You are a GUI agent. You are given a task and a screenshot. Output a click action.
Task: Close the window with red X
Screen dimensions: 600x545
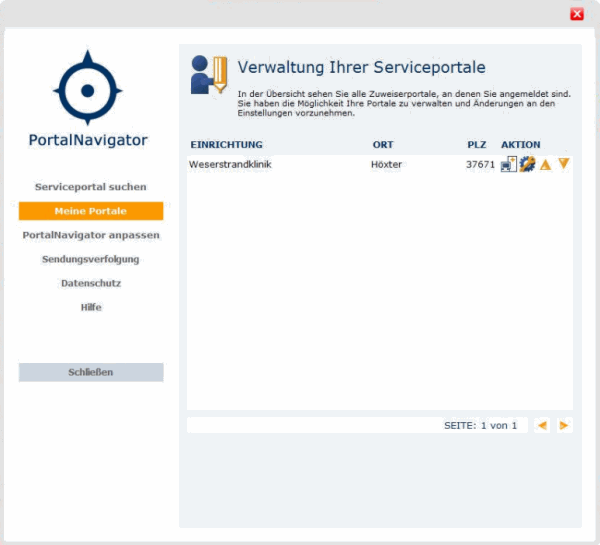point(577,14)
